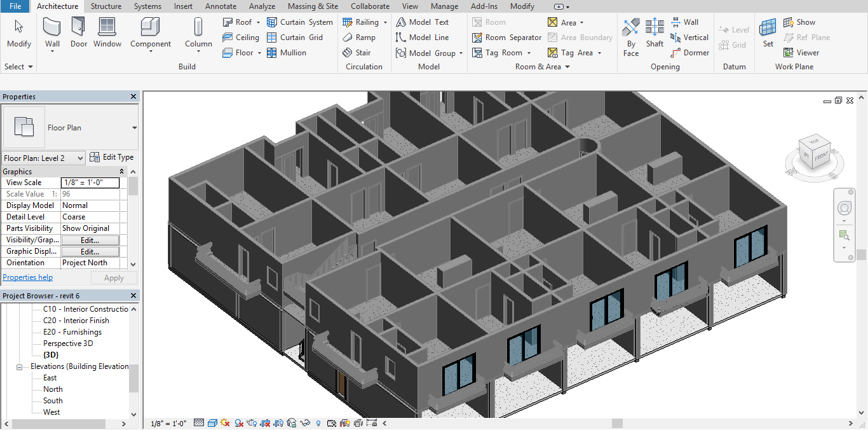Switch to the Annotate ribbon tab
Screen dimensions: 868x430
[220, 6]
